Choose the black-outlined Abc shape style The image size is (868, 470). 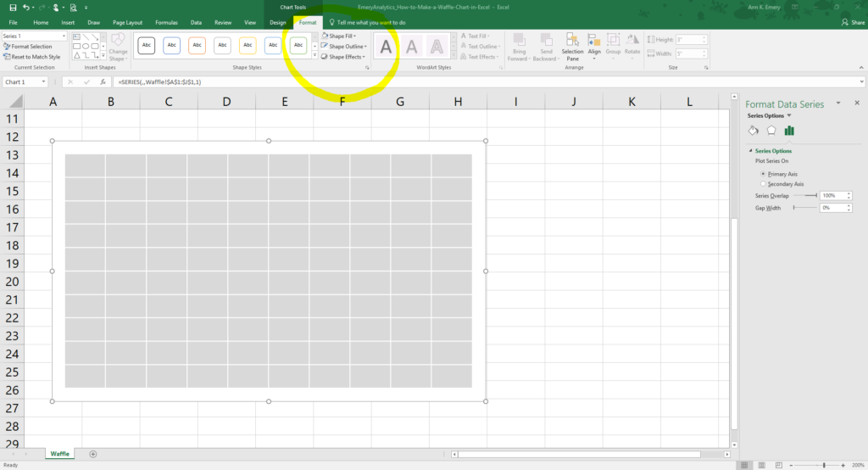click(146, 46)
